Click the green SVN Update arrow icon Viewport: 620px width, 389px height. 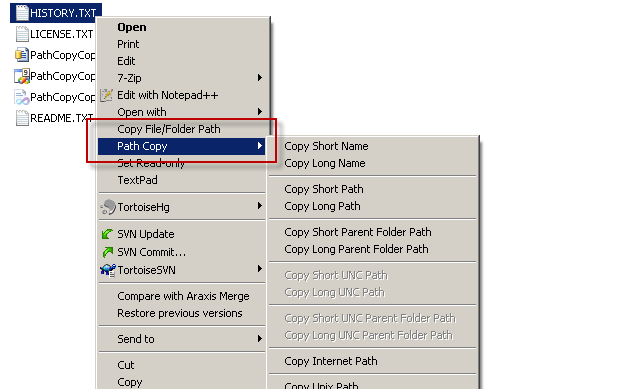(x=107, y=234)
